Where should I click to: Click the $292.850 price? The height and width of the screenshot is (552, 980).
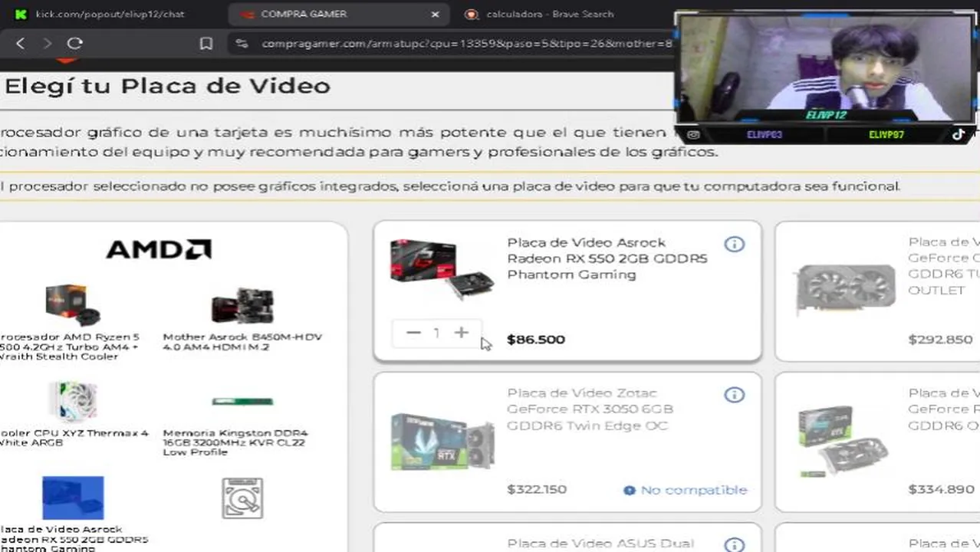(940, 339)
